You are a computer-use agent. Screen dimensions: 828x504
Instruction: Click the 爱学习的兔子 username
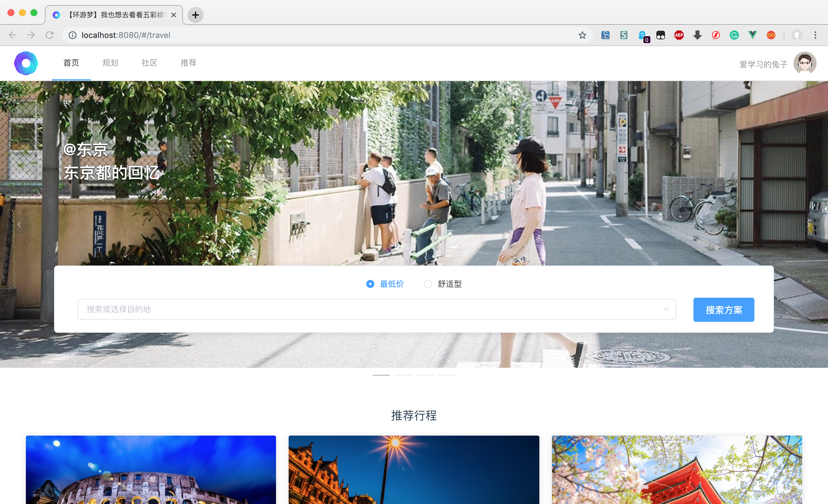click(x=763, y=64)
